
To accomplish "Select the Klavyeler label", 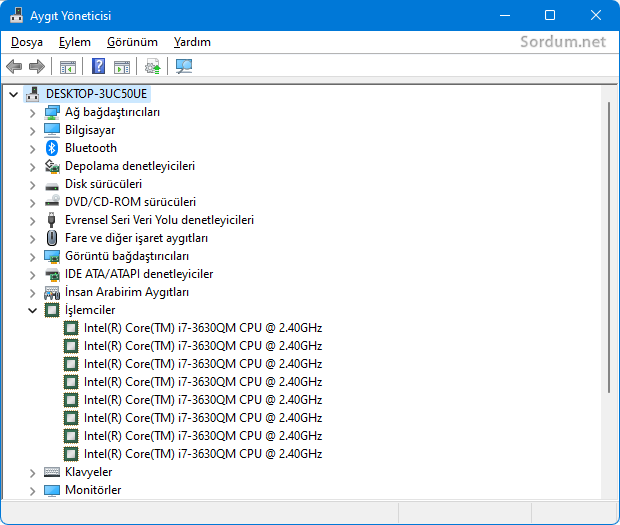I will point(89,472).
